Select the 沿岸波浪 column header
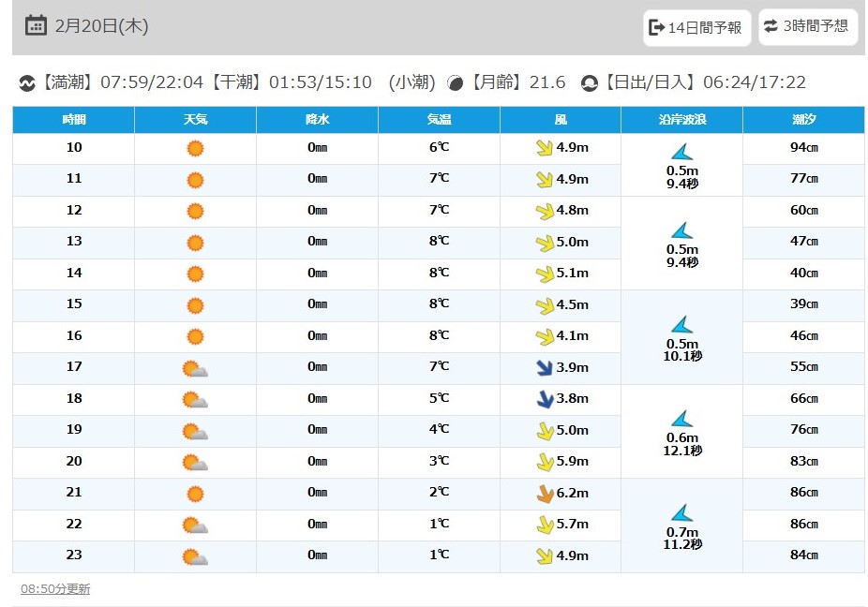 (682, 120)
